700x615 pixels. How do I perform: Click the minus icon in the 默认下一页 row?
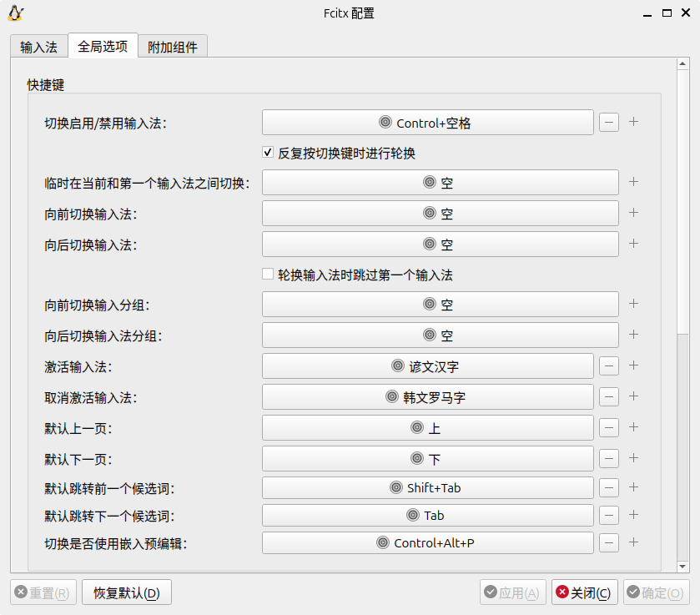[609, 459]
